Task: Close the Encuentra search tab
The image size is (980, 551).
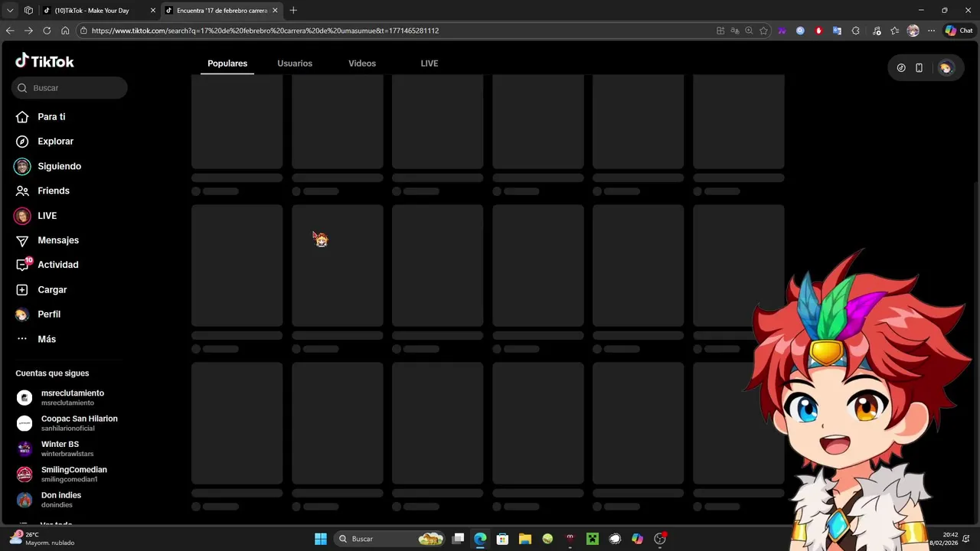Action: [275, 11]
